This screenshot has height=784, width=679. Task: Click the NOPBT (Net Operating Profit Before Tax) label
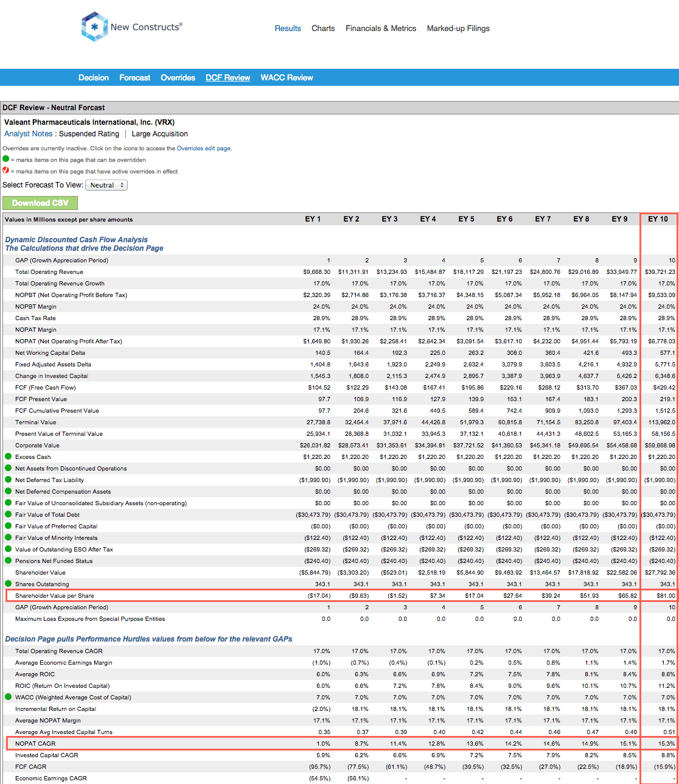(71, 295)
